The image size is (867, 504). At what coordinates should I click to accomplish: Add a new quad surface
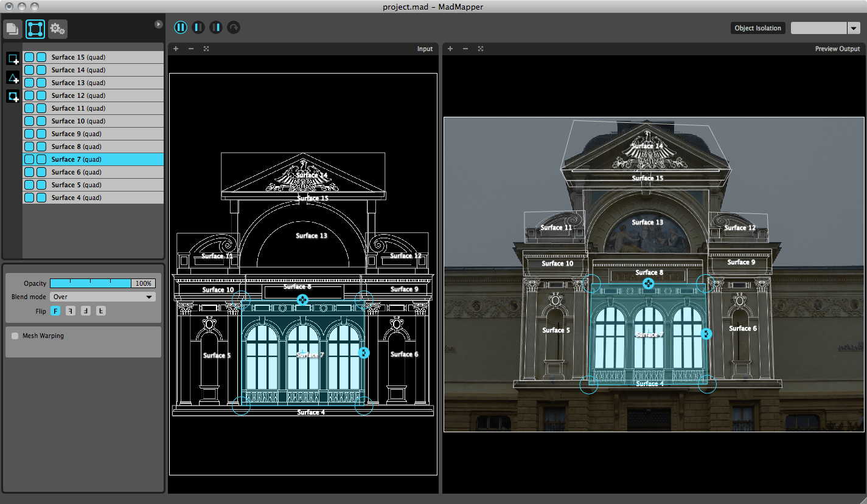tap(13, 59)
